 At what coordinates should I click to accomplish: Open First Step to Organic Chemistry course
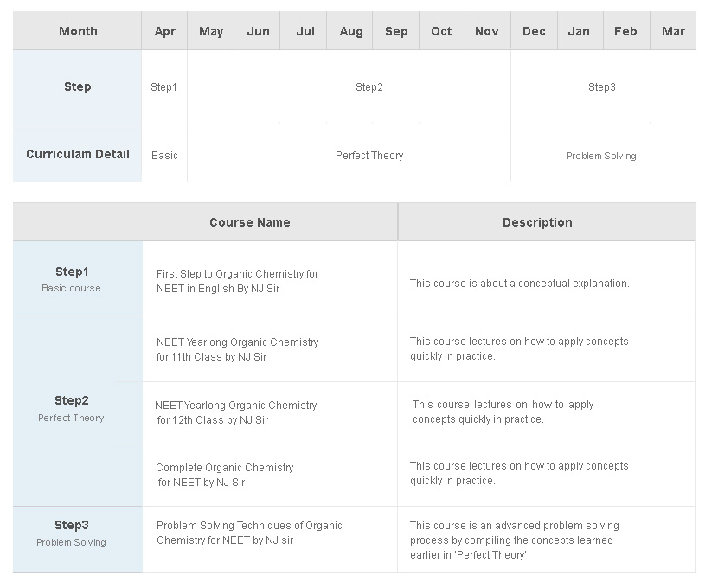(237, 281)
